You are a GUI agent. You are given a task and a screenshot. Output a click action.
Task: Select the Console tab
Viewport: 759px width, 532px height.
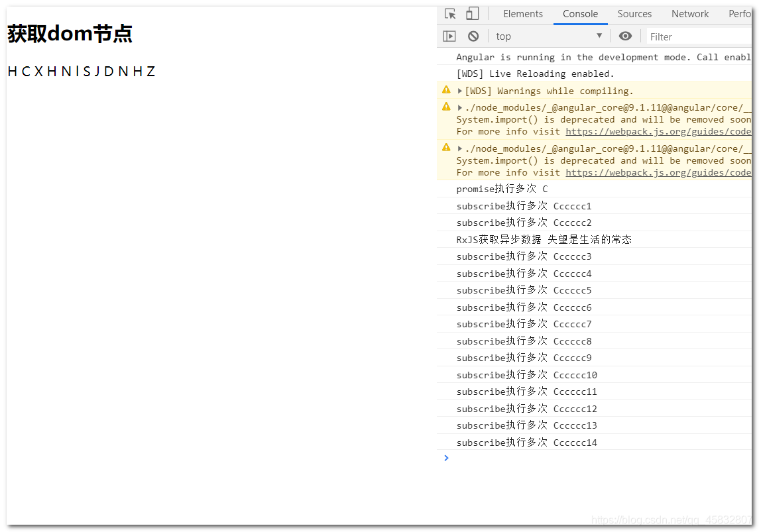tap(580, 14)
